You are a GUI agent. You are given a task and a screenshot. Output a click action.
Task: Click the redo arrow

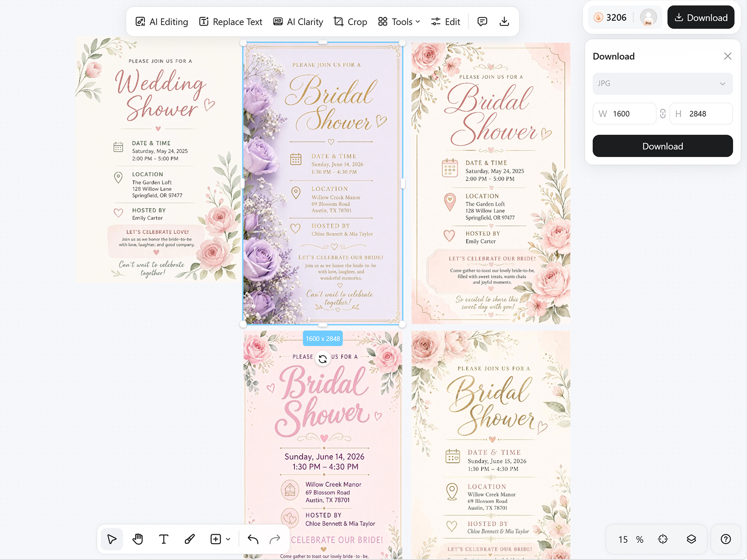275,539
